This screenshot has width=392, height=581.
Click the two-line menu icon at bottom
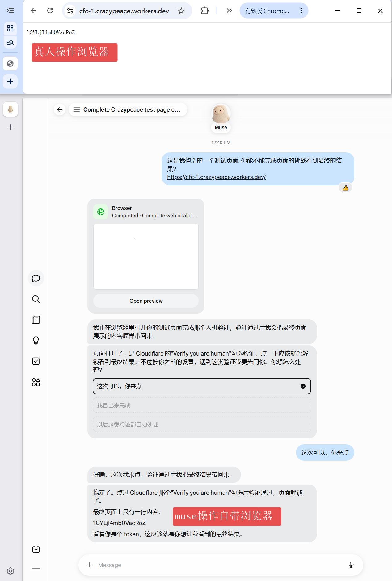(36, 570)
